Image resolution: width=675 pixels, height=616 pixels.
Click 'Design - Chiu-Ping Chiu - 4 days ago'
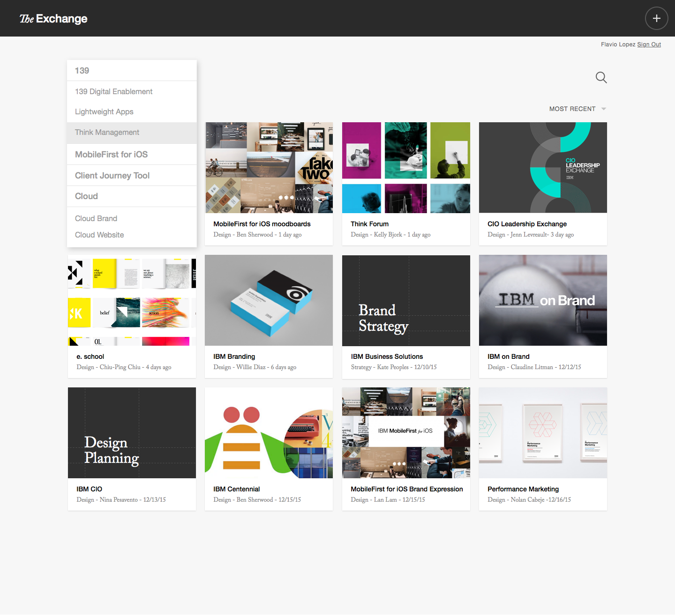(124, 367)
